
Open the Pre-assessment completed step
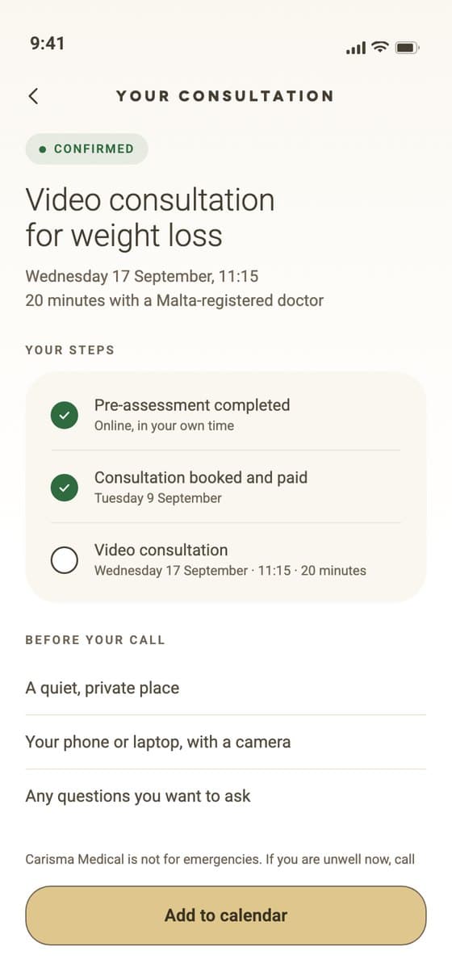(x=226, y=415)
